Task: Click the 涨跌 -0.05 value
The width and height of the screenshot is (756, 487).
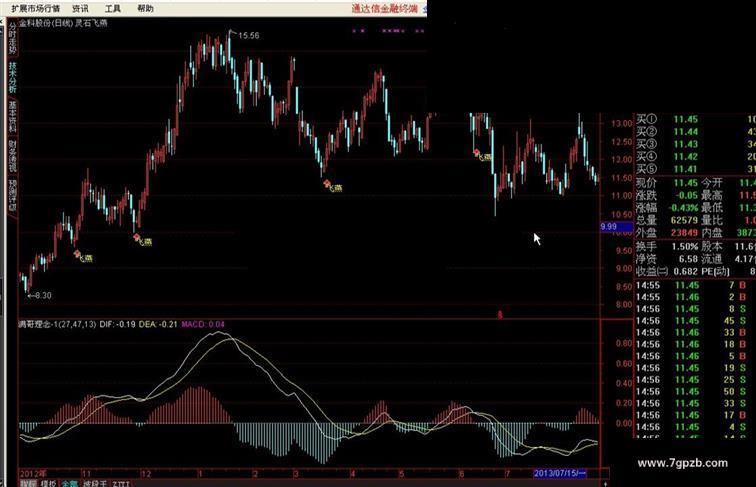Action: (x=687, y=195)
